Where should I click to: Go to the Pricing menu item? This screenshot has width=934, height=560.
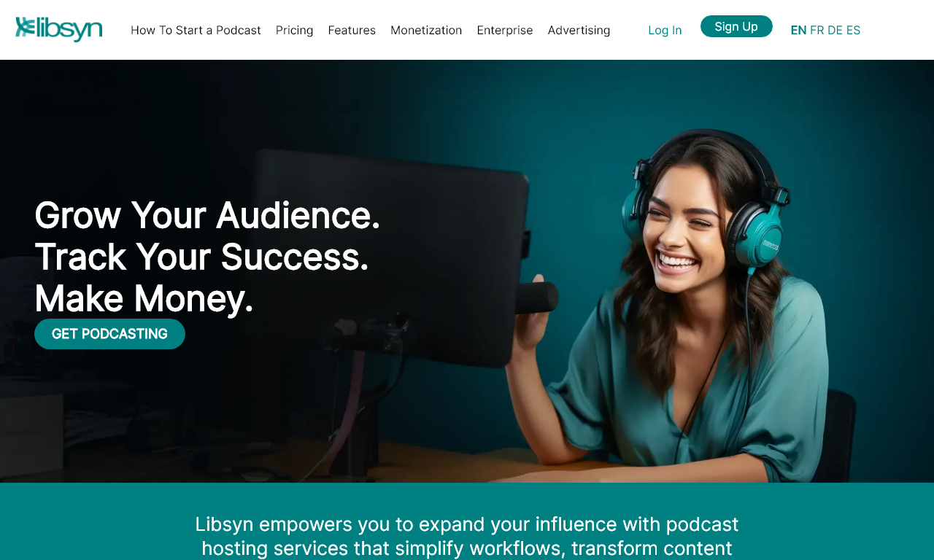click(294, 30)
